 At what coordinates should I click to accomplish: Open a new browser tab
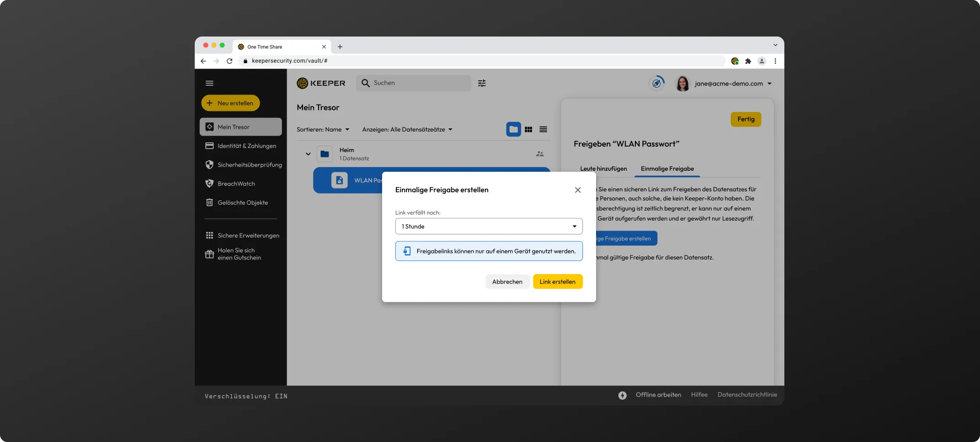[x=340, y=47]
